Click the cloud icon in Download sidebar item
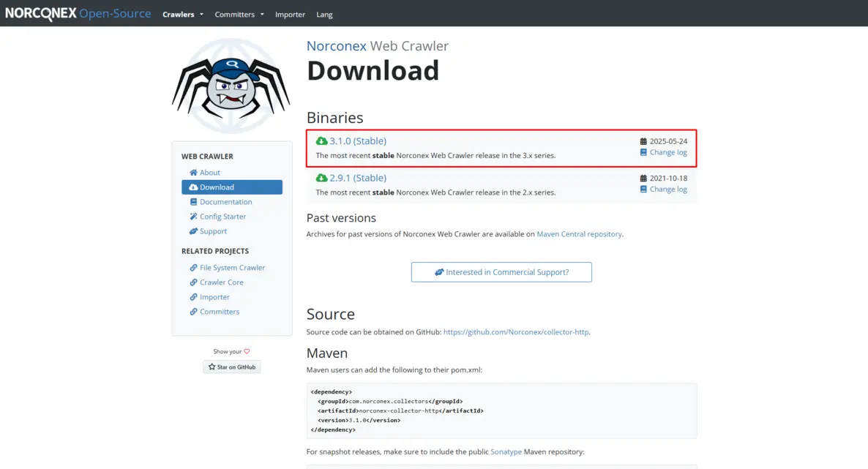868x469 pixels. click(x=193, y=187)
